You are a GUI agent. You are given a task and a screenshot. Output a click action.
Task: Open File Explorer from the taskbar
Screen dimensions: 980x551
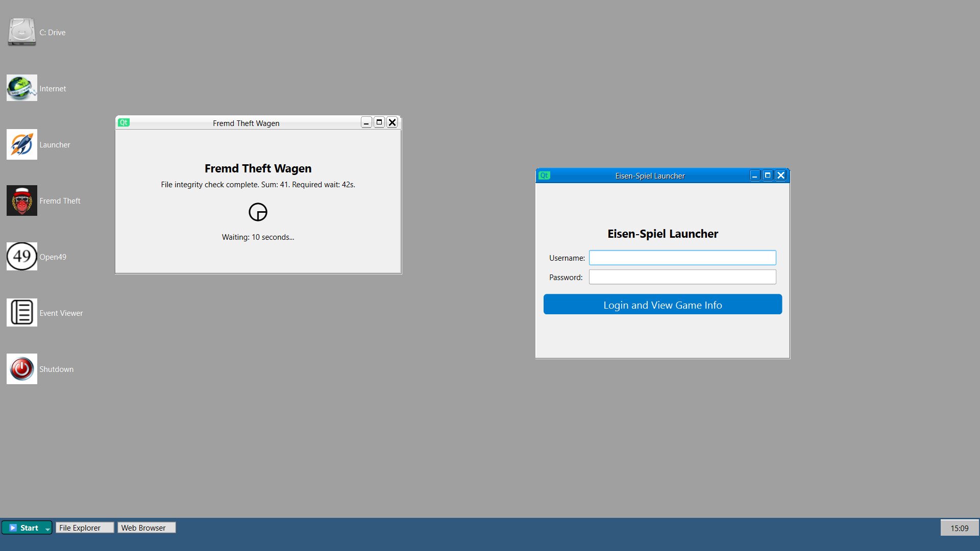tap(84, 528)
